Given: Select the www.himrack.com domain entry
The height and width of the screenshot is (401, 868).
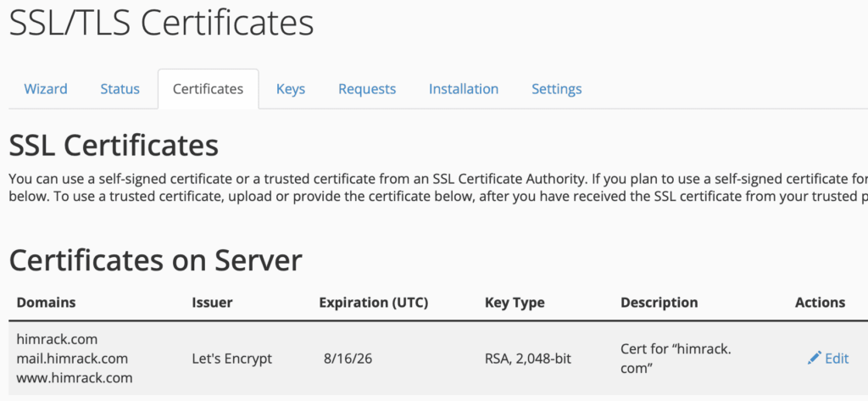Looking at the screenshot, I should (75, 378).
